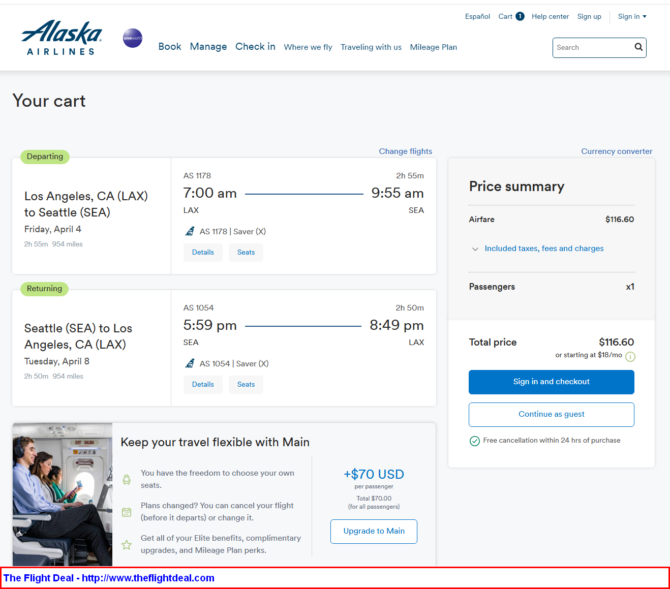View Details for returning flight AS 1054

pos(203,384)
